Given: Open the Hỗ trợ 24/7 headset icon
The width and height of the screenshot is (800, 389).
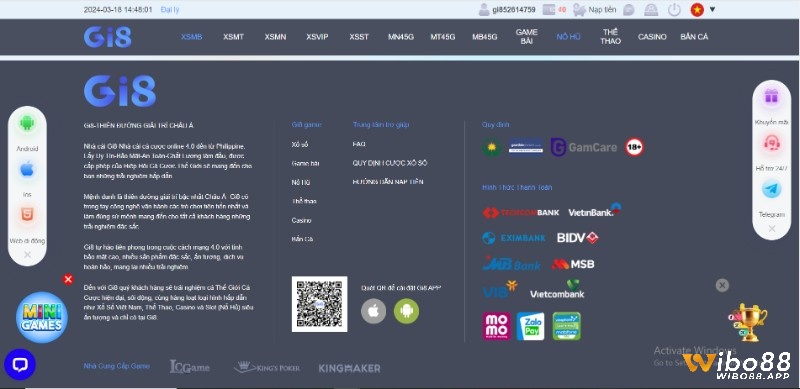Looking at the screenshot, I should click(x=771, y=143).
